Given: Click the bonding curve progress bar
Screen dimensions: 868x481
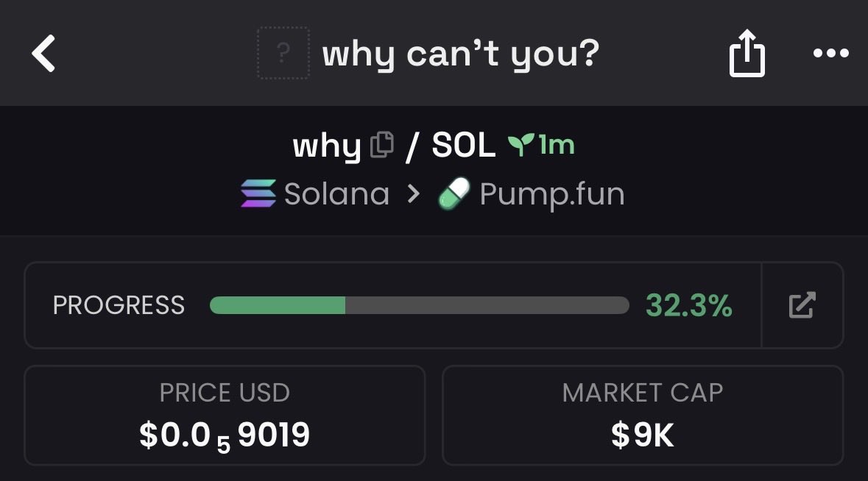Looking at the screenshot, I should (419, 305).
